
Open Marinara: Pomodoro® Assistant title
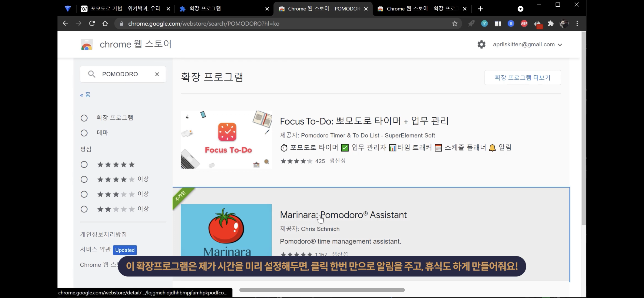[343, 215]
